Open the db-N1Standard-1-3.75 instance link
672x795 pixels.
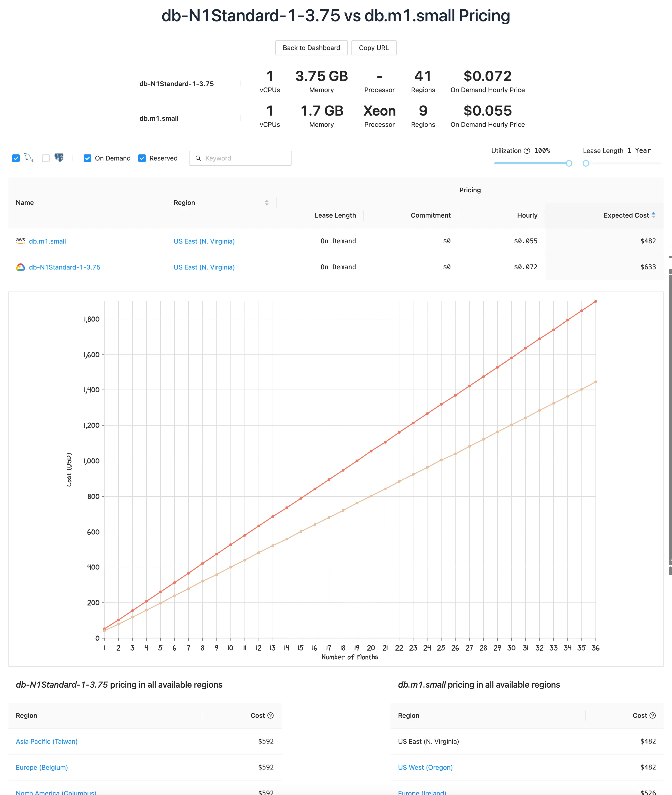click(64, 267)
